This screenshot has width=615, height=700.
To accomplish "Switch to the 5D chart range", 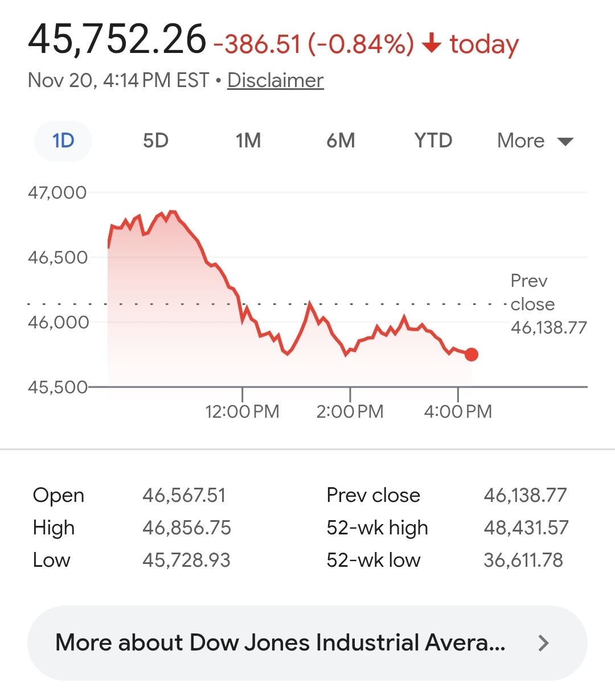I will pos(155,141).
